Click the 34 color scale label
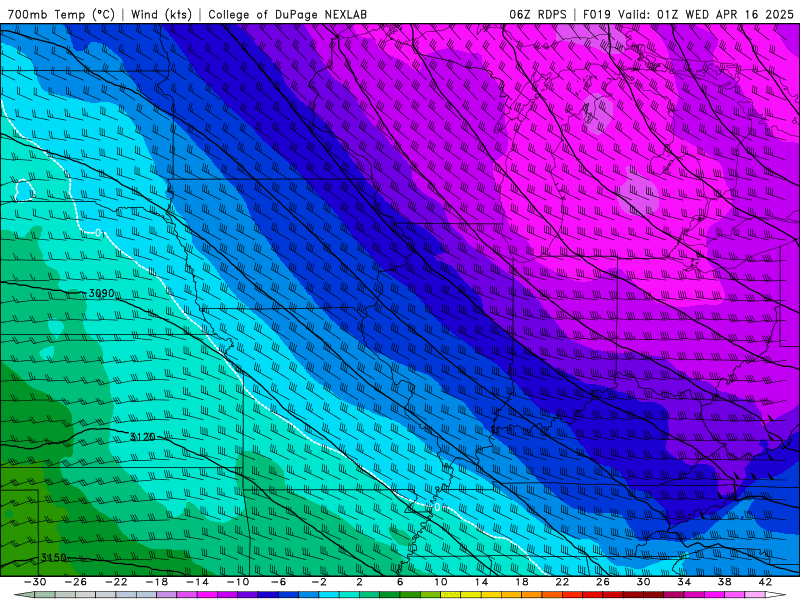 click(684, 582)
